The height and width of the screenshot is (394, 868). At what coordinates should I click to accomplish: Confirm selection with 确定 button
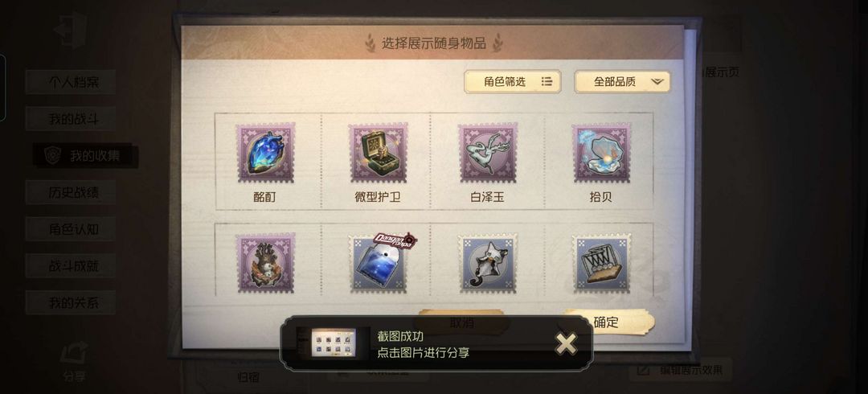click(x=607, y=322)
